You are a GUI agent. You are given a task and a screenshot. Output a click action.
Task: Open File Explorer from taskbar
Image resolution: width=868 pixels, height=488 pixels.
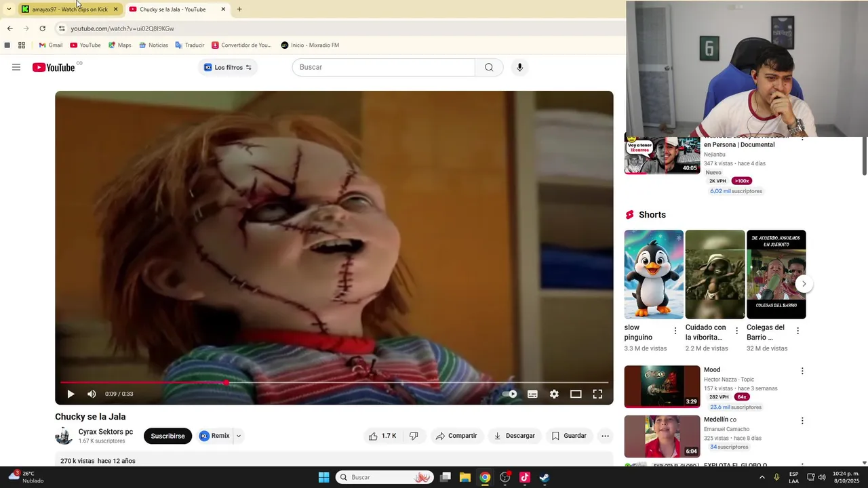tap(465, 477)
